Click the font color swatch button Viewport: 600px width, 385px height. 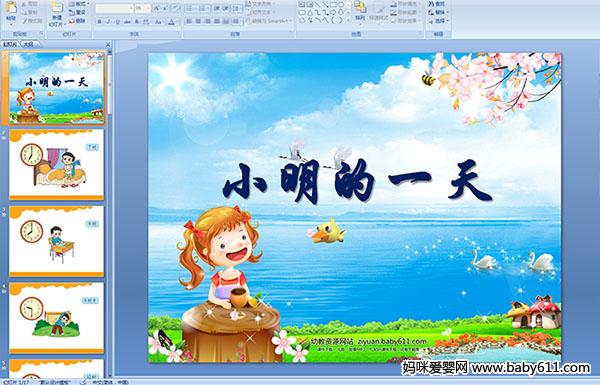[171, 22]
